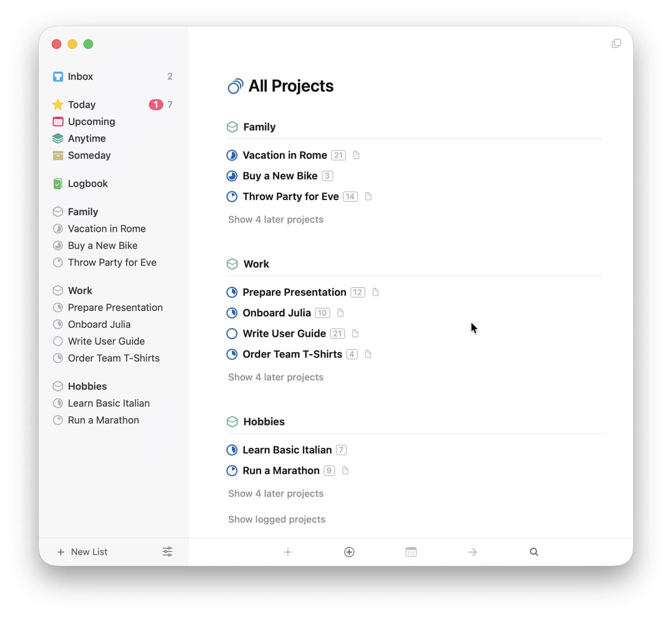This screenshot has height=617, width=672.
Task: Click progress circle for Write User Guide
Action: tap(232, 334)
